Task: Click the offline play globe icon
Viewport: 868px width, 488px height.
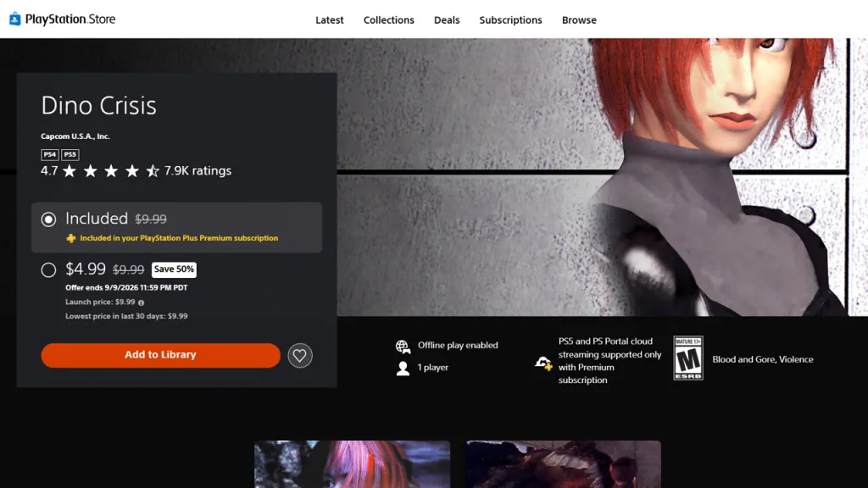Action: tap(403, 347)
